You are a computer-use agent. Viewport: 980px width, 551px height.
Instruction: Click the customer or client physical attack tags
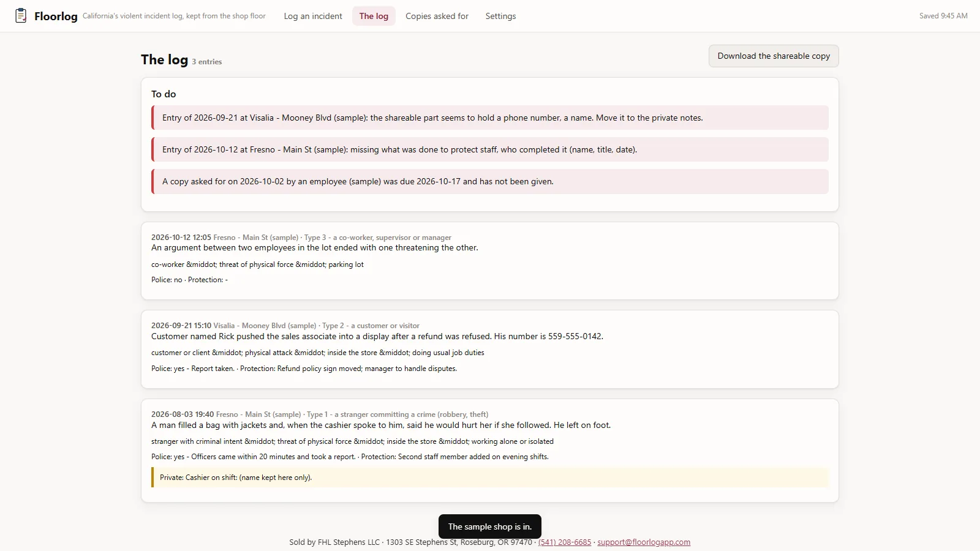click(318, 353)
